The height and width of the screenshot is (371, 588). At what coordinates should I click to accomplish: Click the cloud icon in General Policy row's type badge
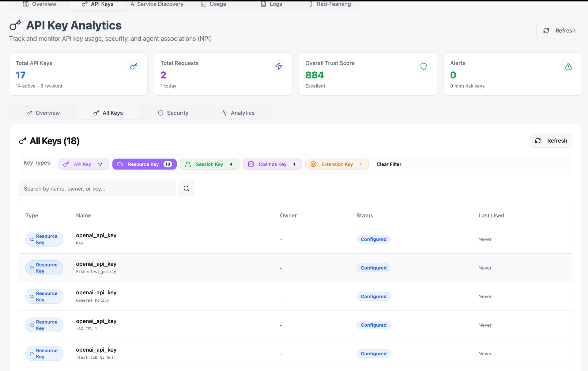point(32,296)
